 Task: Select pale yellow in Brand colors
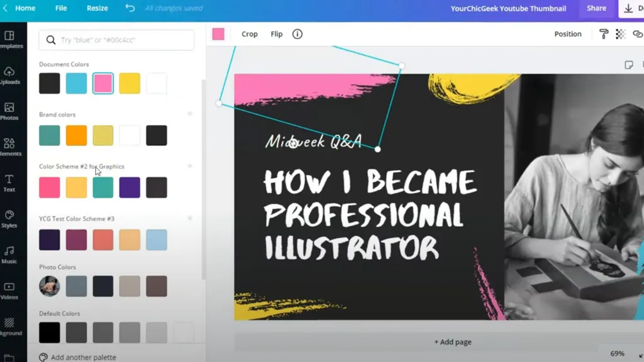pyautogui.click(x=103, y=136)
